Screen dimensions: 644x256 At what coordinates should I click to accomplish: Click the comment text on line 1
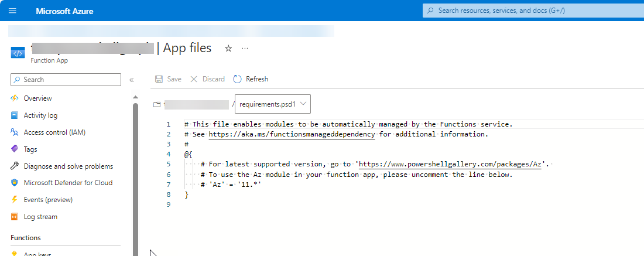[x=349, y=124]
